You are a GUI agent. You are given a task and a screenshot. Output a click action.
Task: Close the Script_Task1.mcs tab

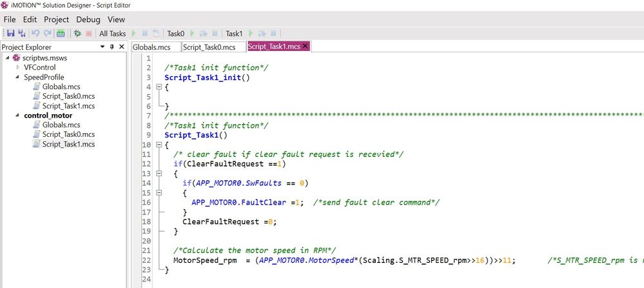pyautogui.click(x=305, y=46)
